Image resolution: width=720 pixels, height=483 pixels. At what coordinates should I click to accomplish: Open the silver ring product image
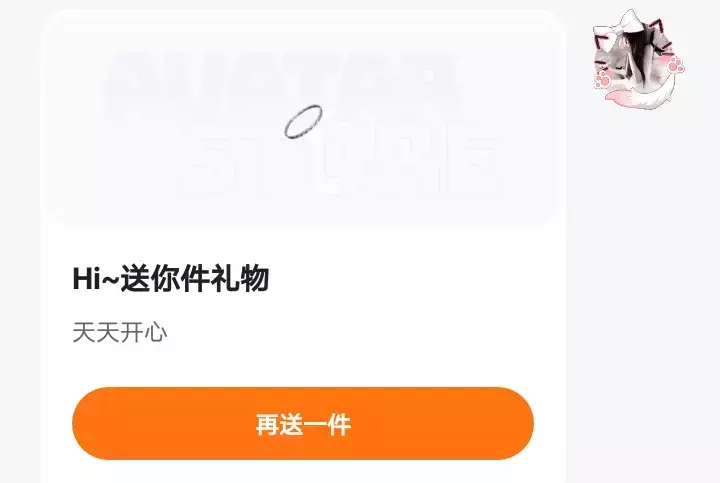(x=303, y=122)
